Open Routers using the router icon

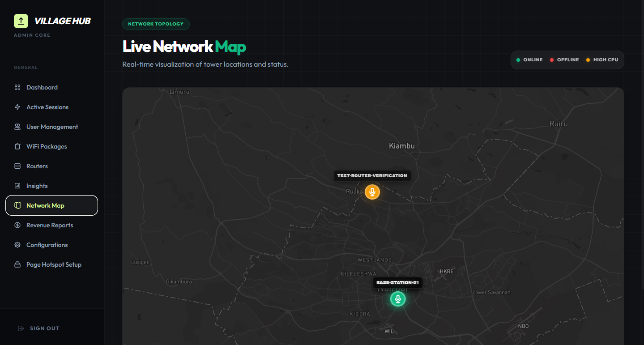coord(17,166)
